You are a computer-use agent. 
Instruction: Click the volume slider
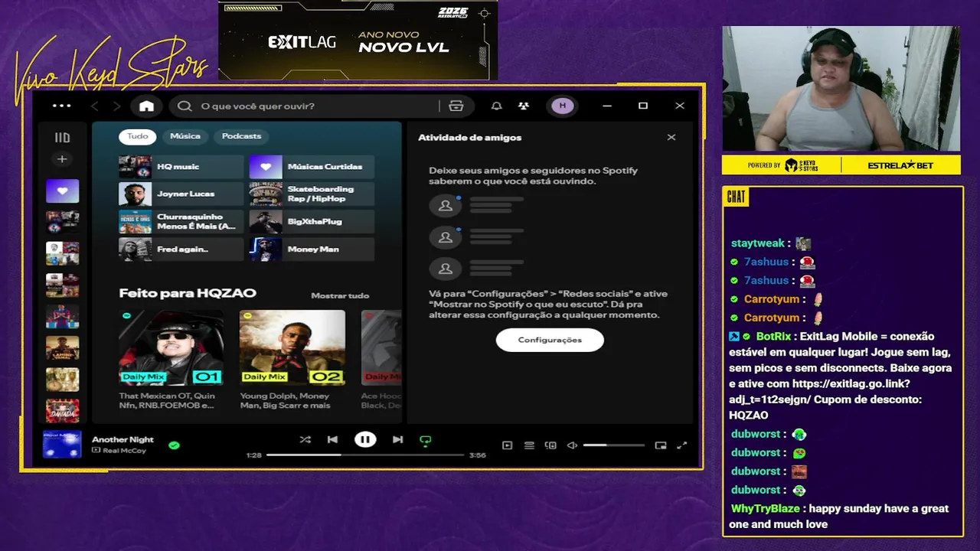pyautogui.click(x=614, y=445)
